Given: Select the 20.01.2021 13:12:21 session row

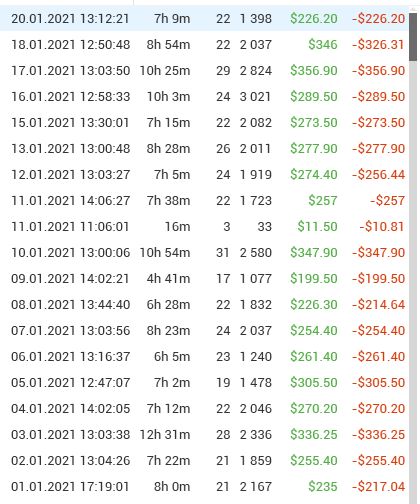Looking at the screenshot, I should click(204, 19).
